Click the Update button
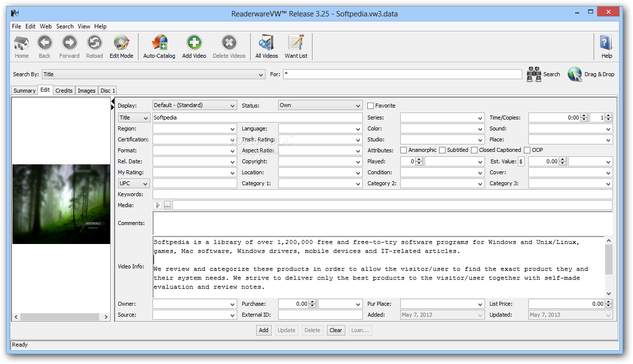633x364 pixels. (286, 330)
